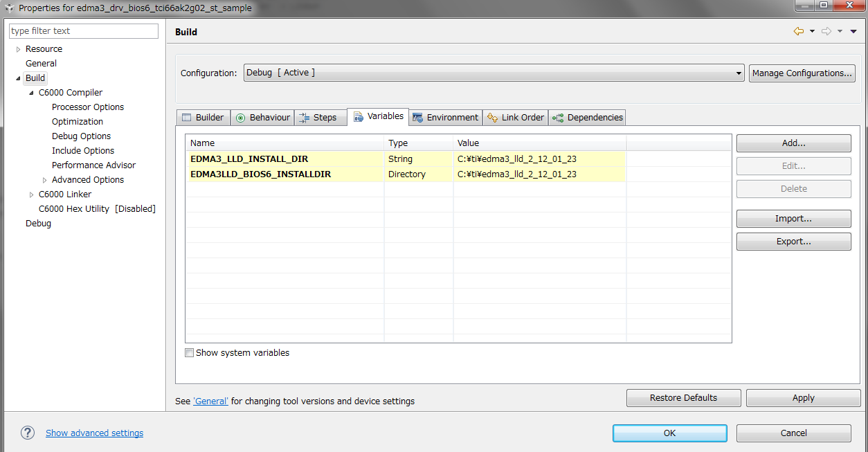Click the Directory type cell
This screenshot has height=452, width=868.
coord(419,174)
